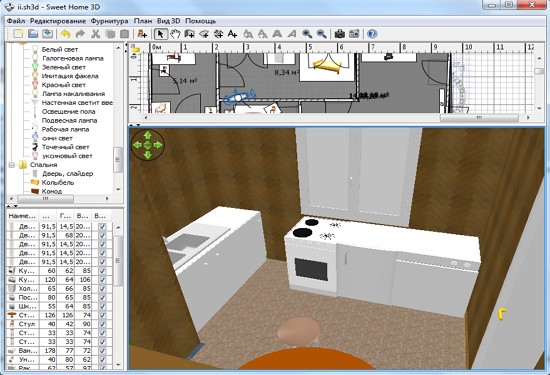Viewport: 550px width, 375px height.
Task: Copy the selected items
Action: pyautogui.click(x=110, y=34)
